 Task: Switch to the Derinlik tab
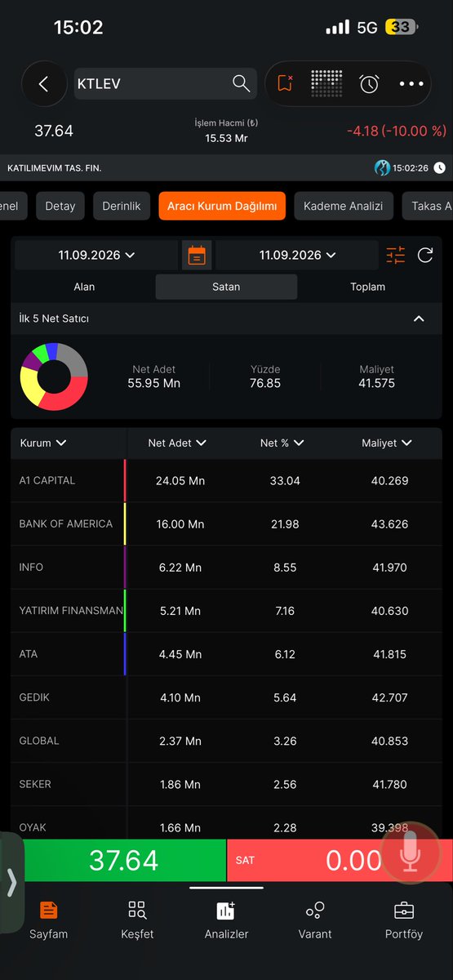tap(122, 206)
